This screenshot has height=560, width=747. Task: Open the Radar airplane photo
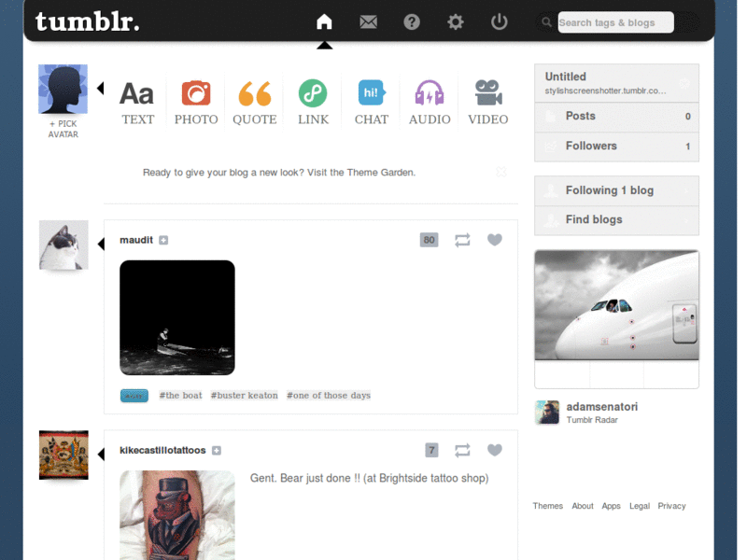coord(616,305)
